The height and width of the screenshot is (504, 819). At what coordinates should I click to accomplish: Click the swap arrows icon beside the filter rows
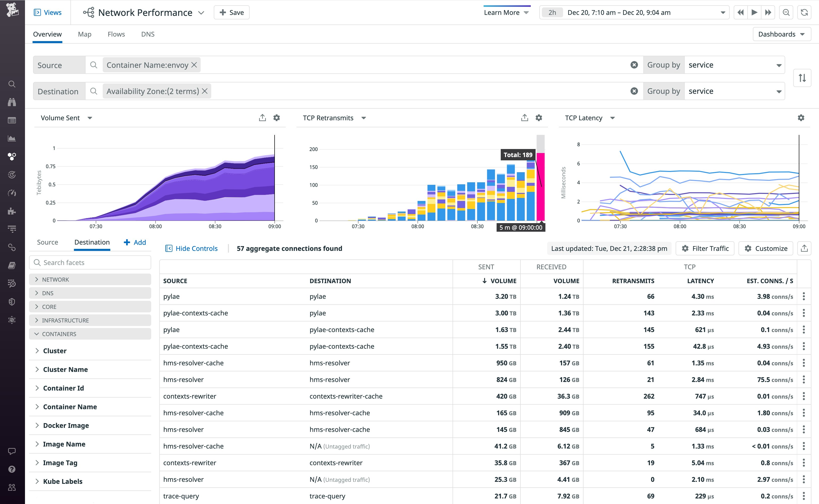(802, 78)
